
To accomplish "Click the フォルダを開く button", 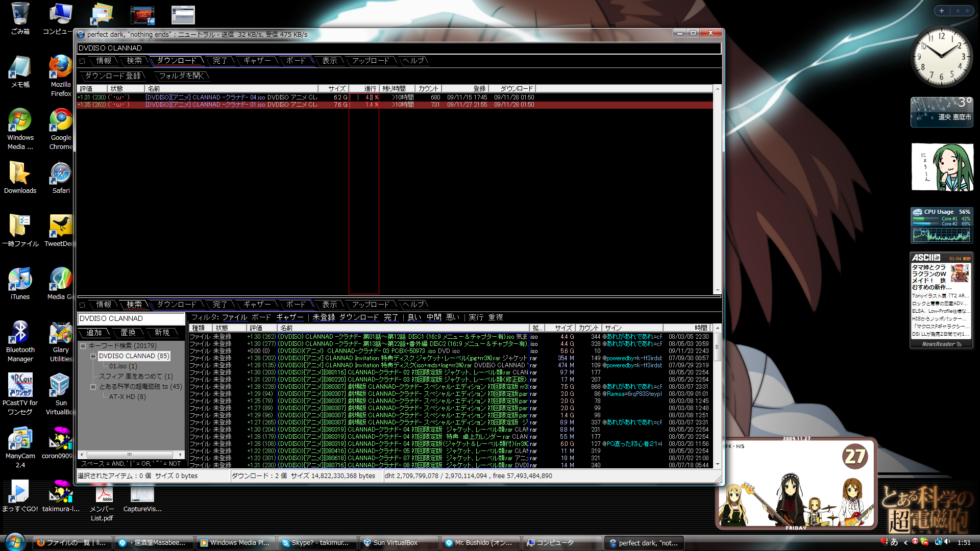I will coord(182,76).
